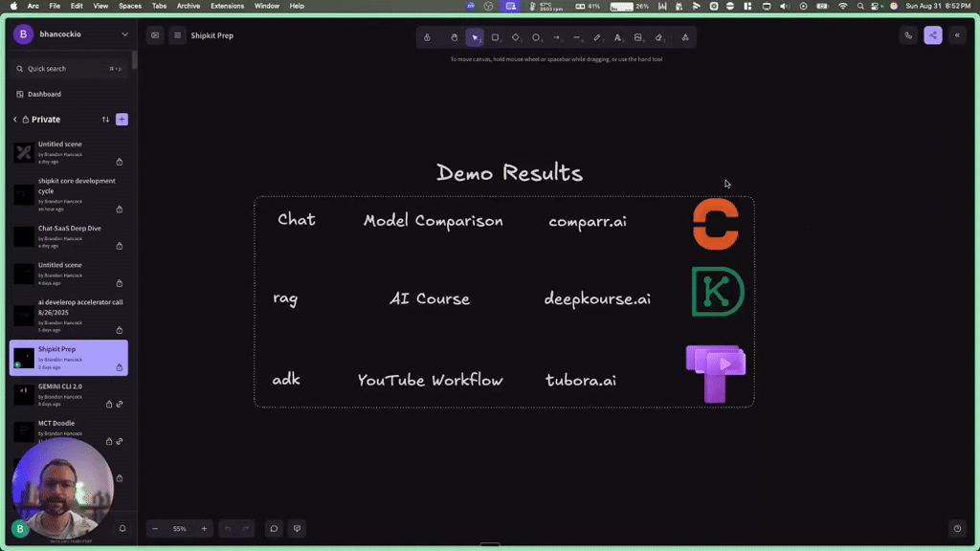Viewport: 980px width, 551px height.
Task: Open the Spaces menu
Action: click(130, 6)
